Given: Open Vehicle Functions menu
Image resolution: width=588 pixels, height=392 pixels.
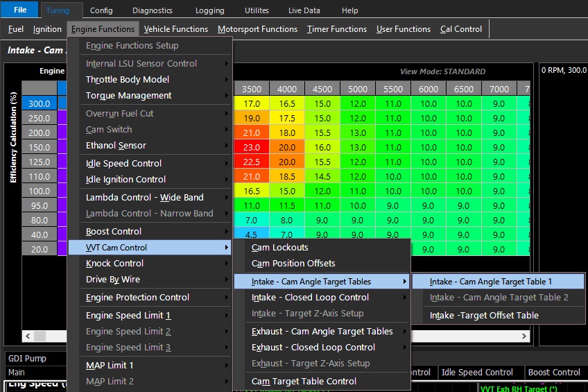Looking at the screenshot, I should coord(176,29).
